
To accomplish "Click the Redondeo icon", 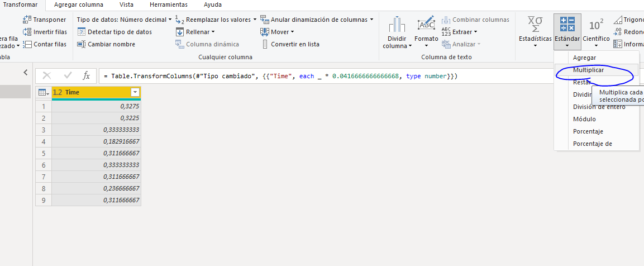I will [x=618, y=32].
